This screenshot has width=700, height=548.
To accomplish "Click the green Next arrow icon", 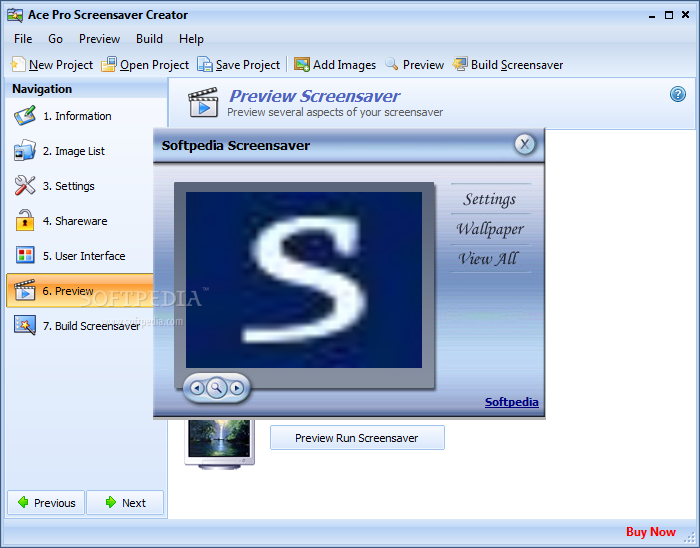I will point(111,502).
